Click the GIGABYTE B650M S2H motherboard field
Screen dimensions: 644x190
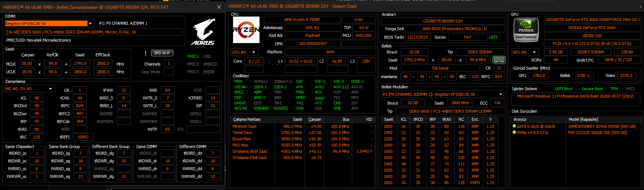tap(443, 21)
